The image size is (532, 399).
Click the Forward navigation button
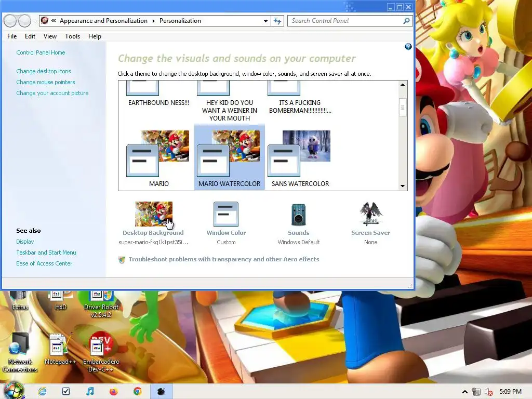(x=24, y=21)
